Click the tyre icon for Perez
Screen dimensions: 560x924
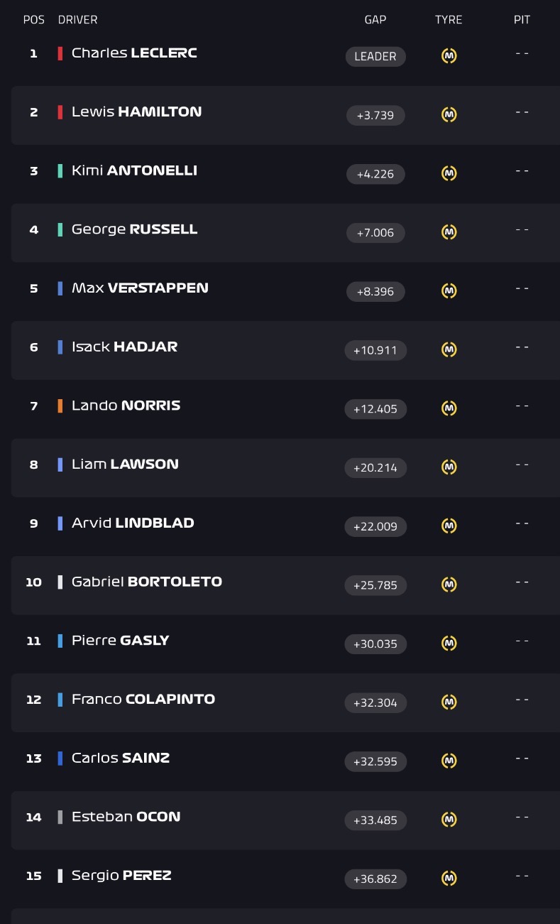click(x=449, y=879)
